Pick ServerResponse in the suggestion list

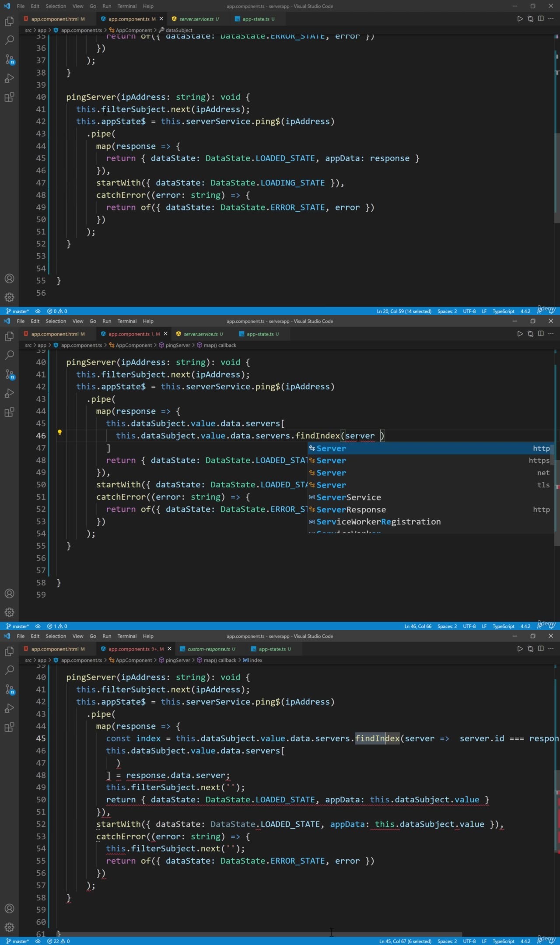point(351,510)
